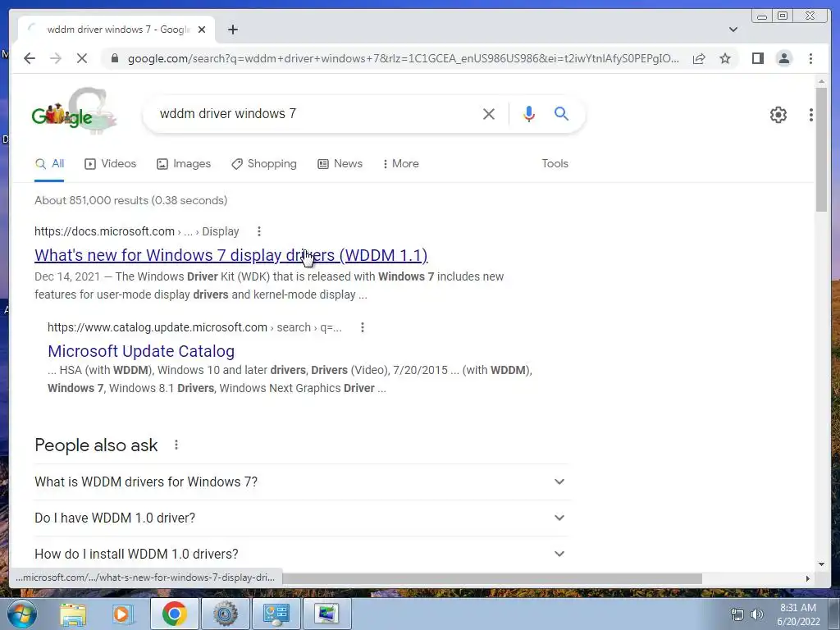Click the horizontal scrollbar thumb

492,578
